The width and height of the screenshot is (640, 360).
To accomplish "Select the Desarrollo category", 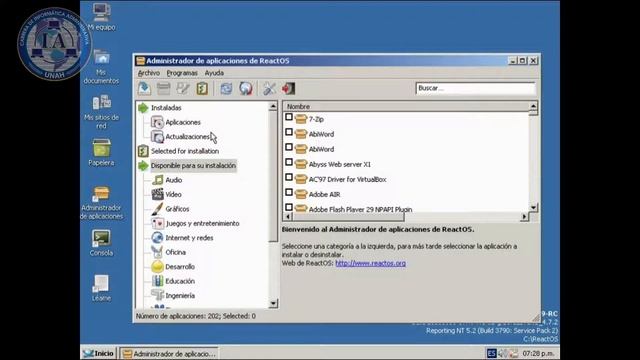I will click(180, 267).
